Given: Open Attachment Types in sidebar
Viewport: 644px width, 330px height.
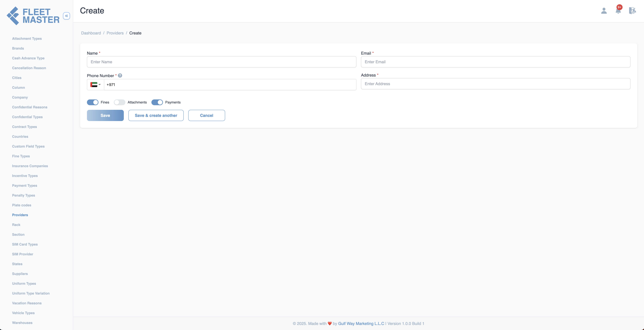Looking at the screenshot, I should (27, 38).
